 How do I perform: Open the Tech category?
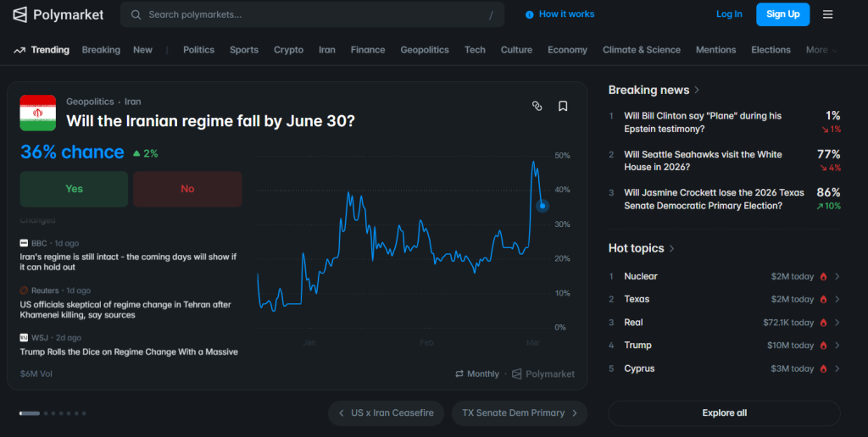coord(475,50)
